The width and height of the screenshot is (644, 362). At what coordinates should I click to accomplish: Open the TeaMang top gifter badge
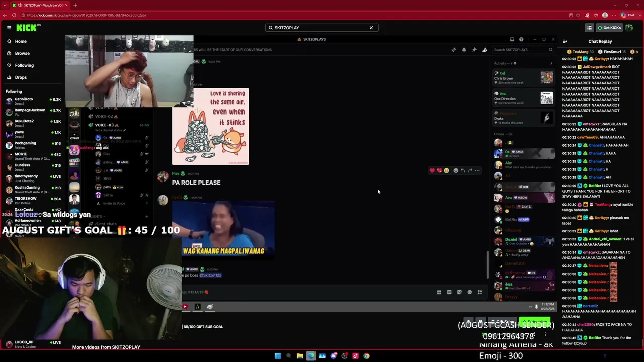pyautogui.click(x=581, y=52)
